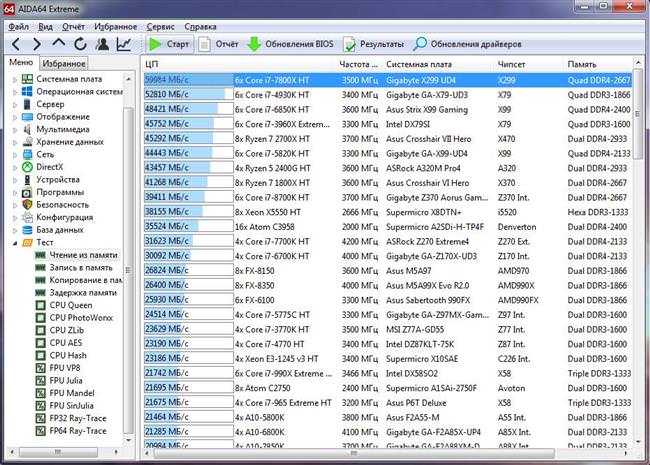Screen dimensions: 650x465
Task: Click the up-level arrow icon
Action: pyautogui.click(x=58, y=43)
